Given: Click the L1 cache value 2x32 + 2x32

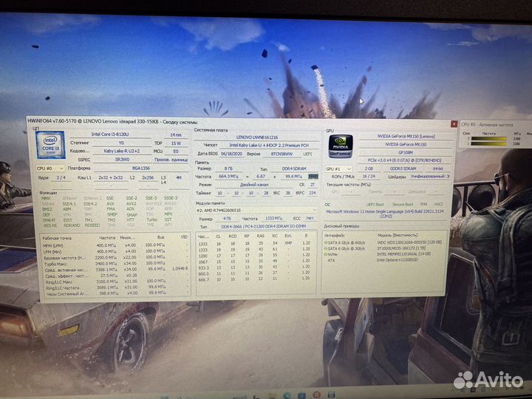Looking at the screenshot, I should [x=111, y=177].
